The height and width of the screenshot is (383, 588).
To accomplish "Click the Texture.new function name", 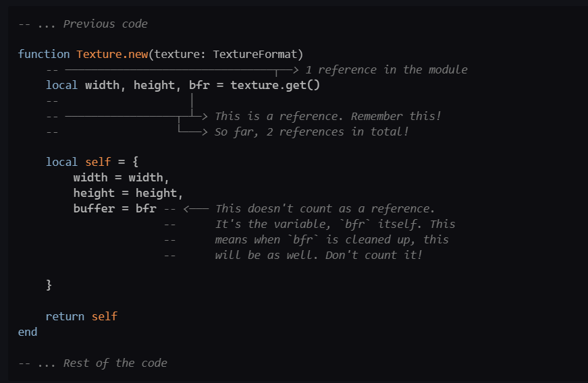I will pyautogui.click(x=112, y=54).
